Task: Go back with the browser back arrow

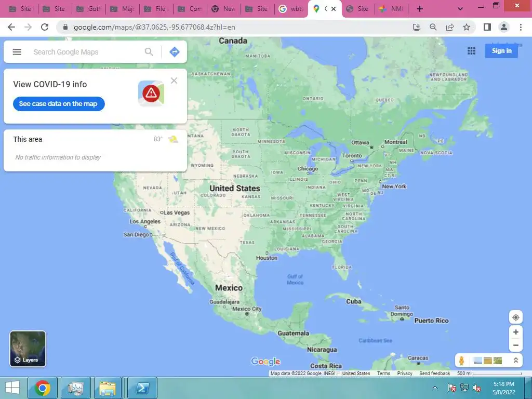Action: [x=11, y=27]
